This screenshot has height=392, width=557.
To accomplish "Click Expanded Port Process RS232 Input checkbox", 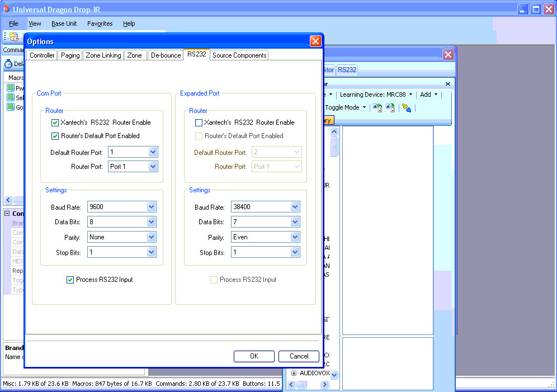I will [214, 280].
